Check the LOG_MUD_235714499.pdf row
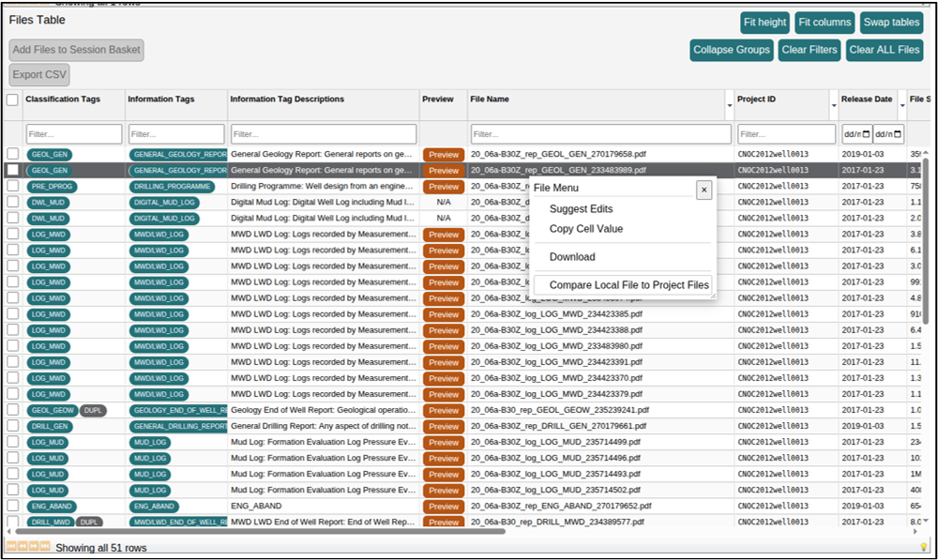 pyautogui.click(x=12, y=442)
